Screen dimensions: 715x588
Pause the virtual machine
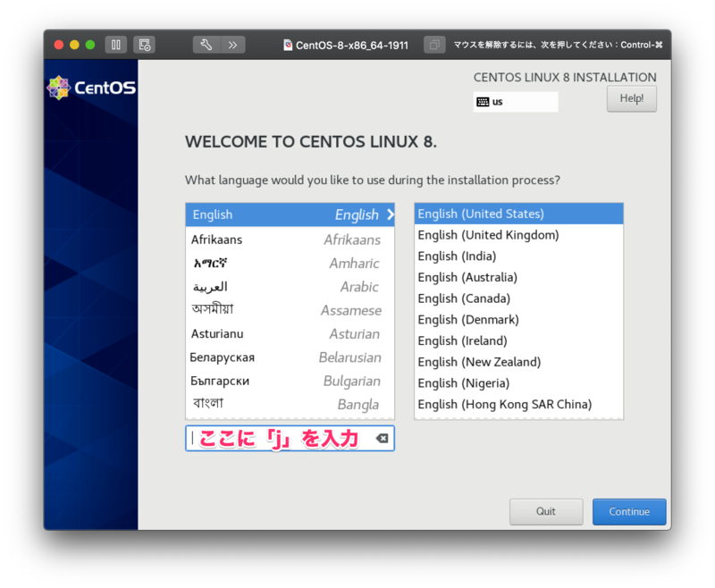pos(116,45)
